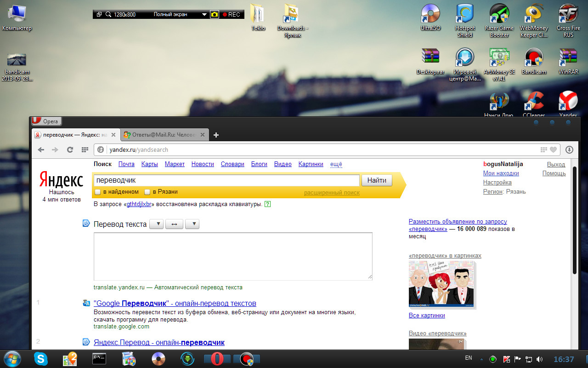Image resolution: width=588 pixels, height=368 pixels.
Task: Open ArtMoney SE desktop icon
Action: click(x=499, y=65)
